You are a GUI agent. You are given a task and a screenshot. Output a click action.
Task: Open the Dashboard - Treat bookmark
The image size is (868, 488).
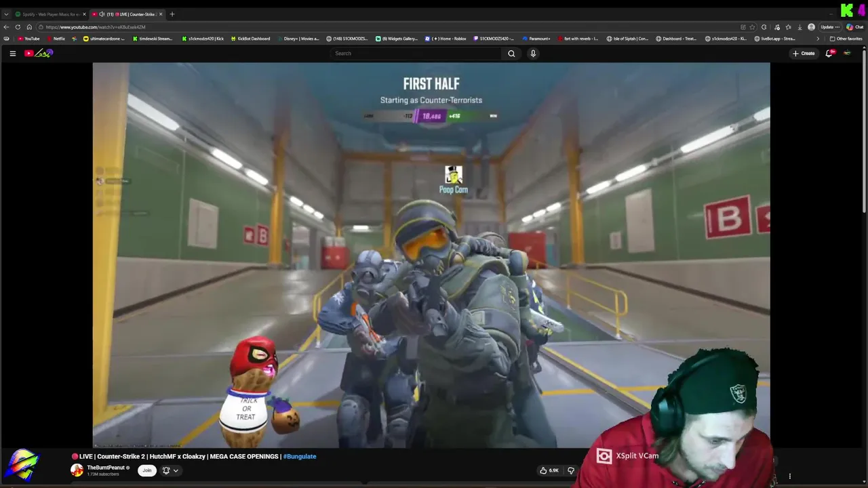tap(676, 39)
